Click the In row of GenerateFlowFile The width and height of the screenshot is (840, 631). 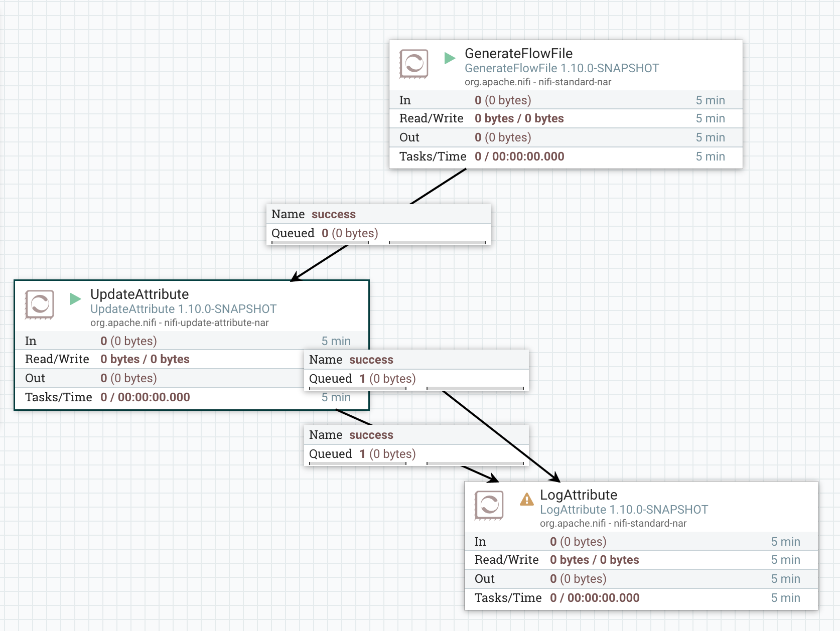(x=566, y=100)
